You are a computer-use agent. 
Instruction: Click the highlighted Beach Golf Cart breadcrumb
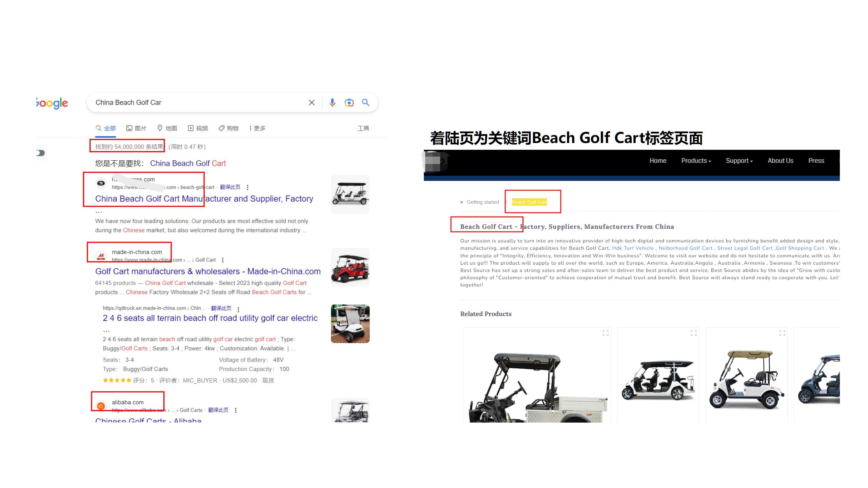click(529, 202)
